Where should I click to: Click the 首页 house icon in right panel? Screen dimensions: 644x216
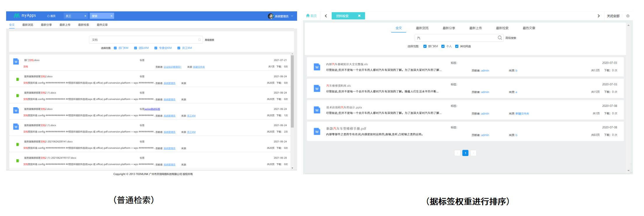point(308,16)
